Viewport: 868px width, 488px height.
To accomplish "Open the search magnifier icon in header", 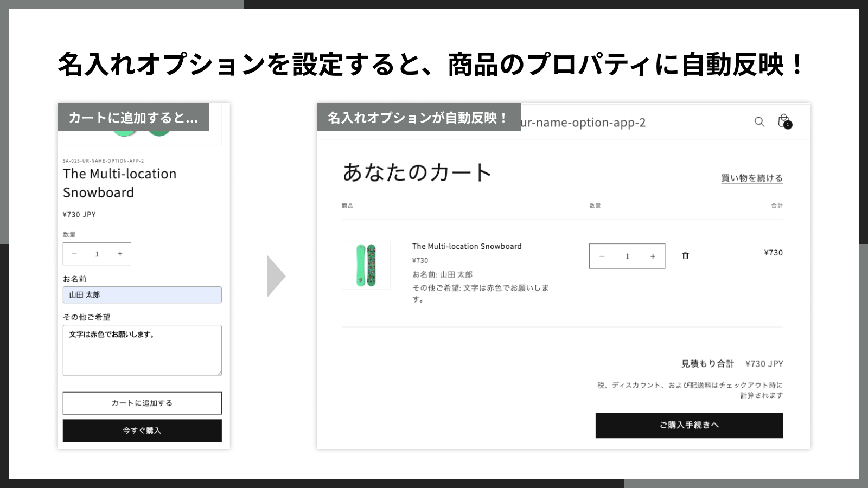I will [759, 122].
